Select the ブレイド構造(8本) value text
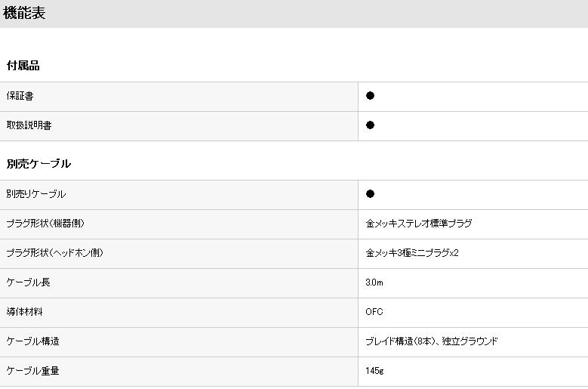This screenshot has height=389, width=588. (x=400, y=341)
